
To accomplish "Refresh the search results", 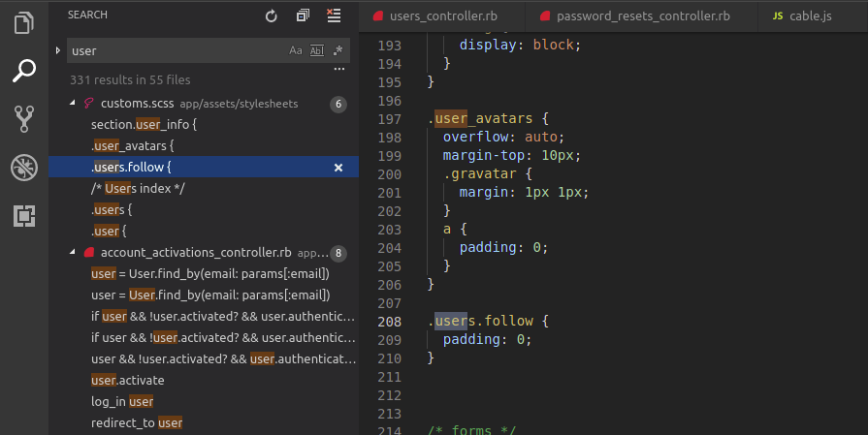I will (272, 16).
